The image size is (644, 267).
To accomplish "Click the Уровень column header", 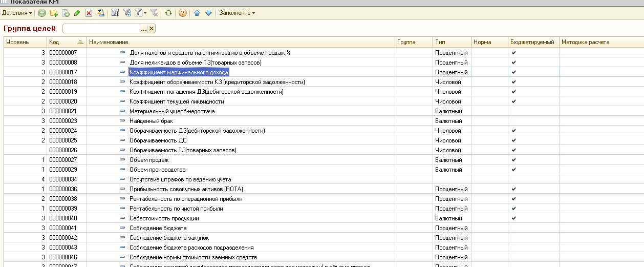I will click(x=25, y=42).
